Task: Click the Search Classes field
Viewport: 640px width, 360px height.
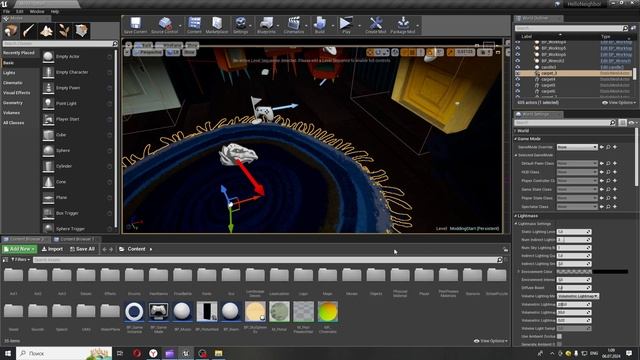Action: [59, 43]
